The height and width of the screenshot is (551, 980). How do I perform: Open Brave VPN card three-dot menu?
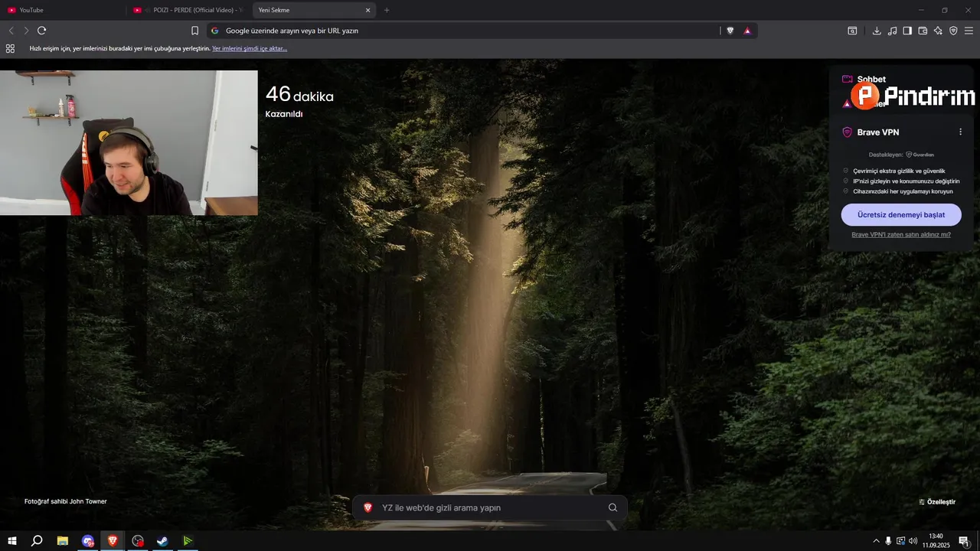(960, 132)
